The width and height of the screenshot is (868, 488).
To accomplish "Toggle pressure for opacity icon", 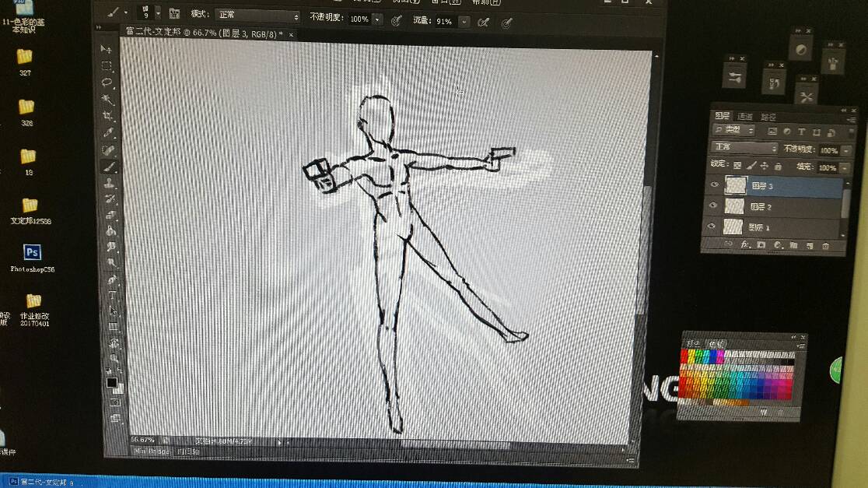I will (397, 21).
